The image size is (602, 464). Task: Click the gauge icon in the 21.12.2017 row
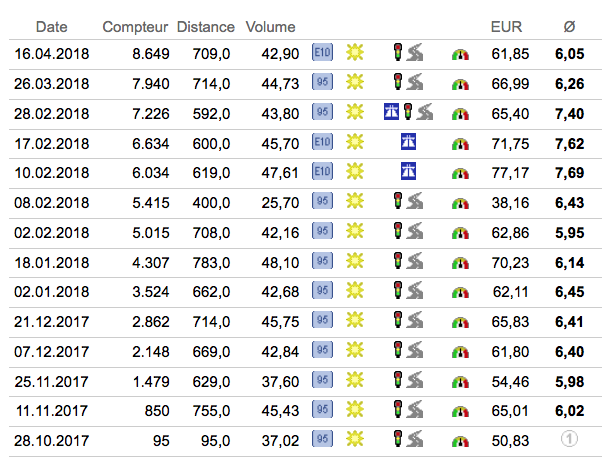460,321
